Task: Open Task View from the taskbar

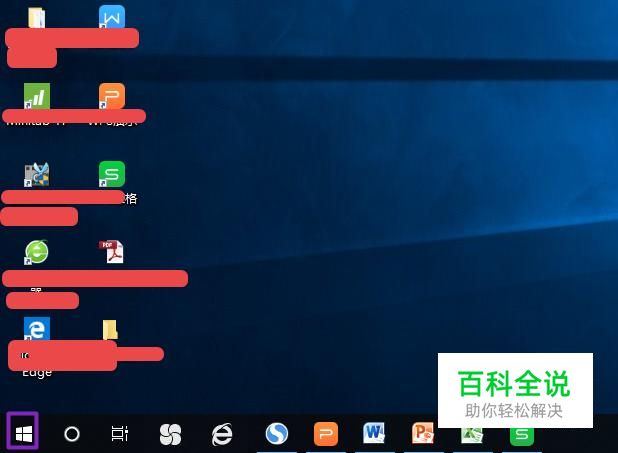Action: (x=119, y=433)
